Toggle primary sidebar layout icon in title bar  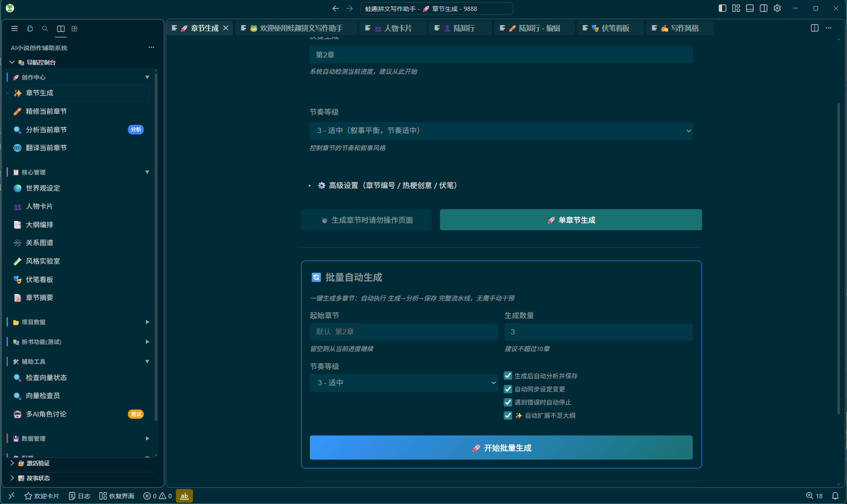click(x=722, y=8)
